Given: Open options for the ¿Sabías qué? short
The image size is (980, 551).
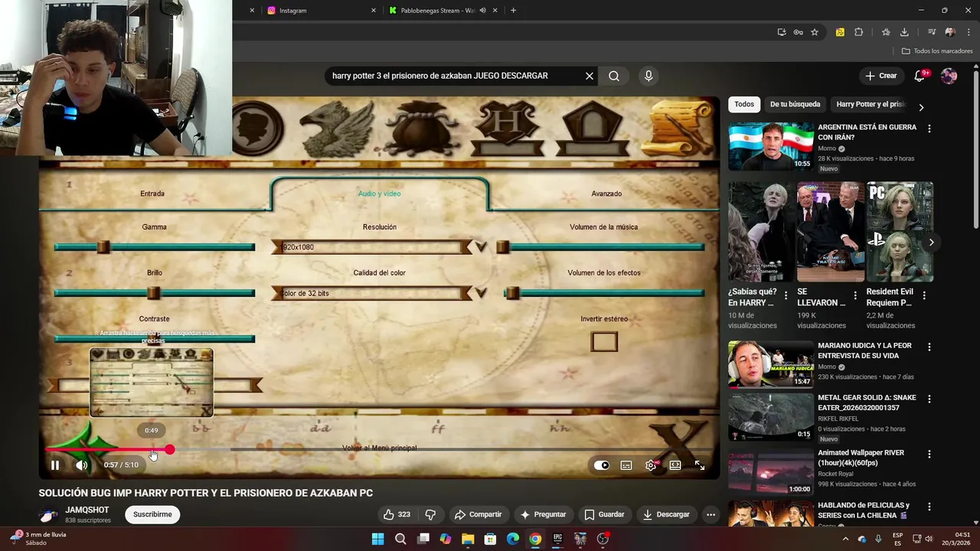Looking at the screenshot, I should pyautogui.click(x=786, y=295).
